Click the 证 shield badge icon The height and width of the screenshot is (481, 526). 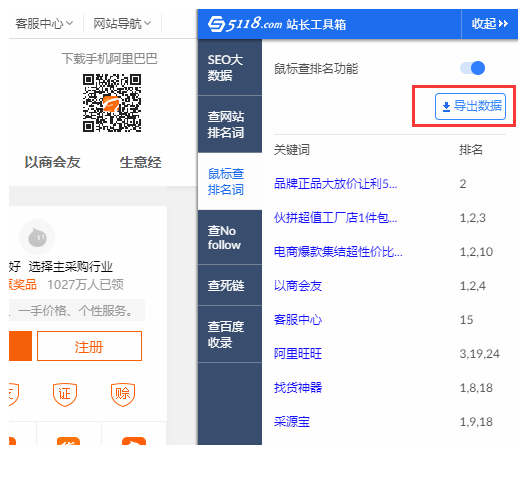tap(65, 394)
